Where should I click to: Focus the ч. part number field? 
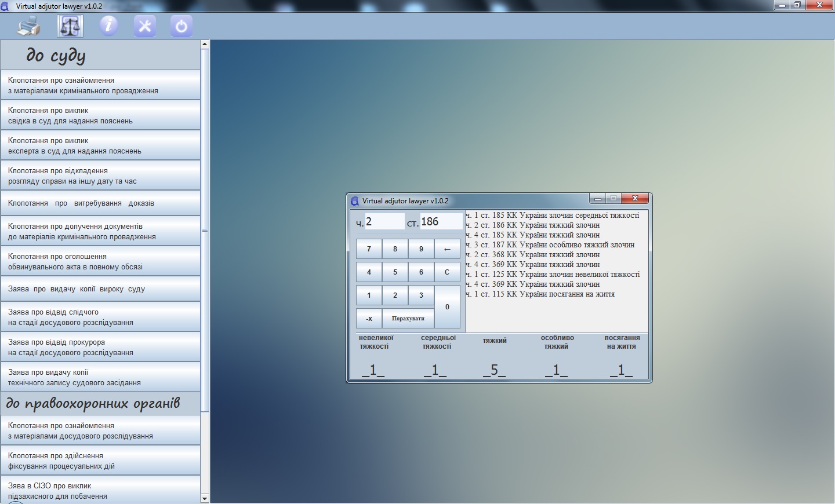click(x=384, y=222)
